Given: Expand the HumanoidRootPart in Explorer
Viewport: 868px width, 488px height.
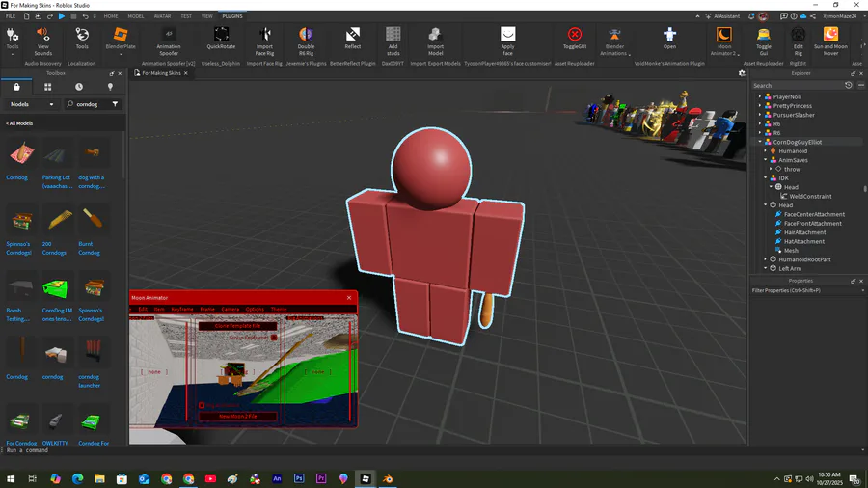Looking at the screenshot, I should point(766,259).
